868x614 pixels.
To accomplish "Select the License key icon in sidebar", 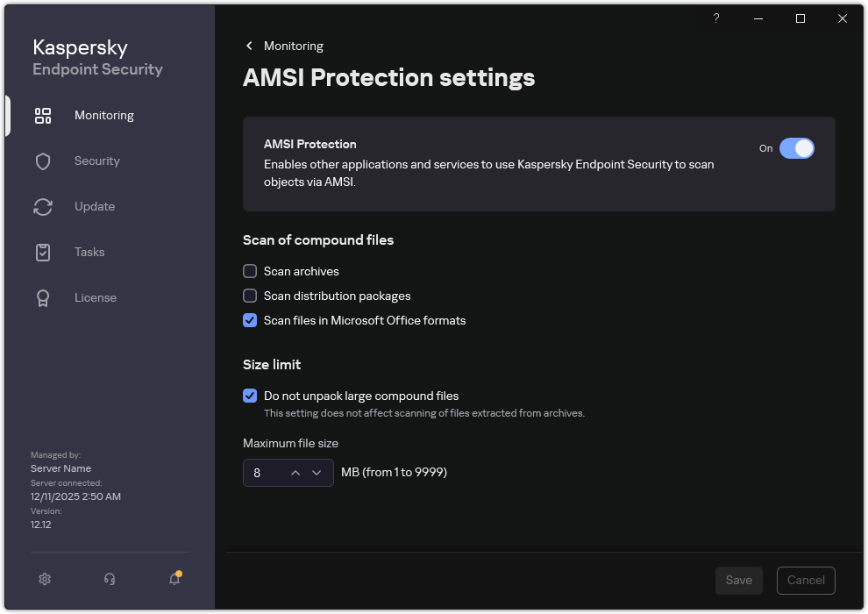I will (43, 297).
